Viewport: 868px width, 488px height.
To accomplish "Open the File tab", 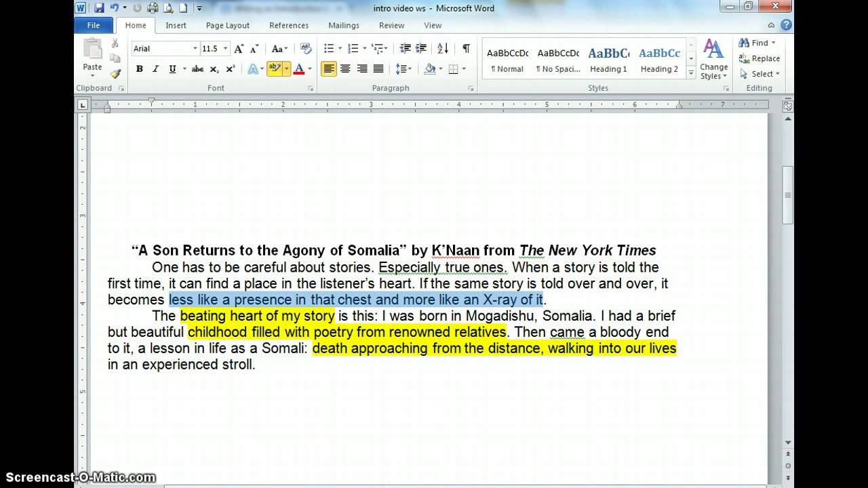I will [93, 25].
